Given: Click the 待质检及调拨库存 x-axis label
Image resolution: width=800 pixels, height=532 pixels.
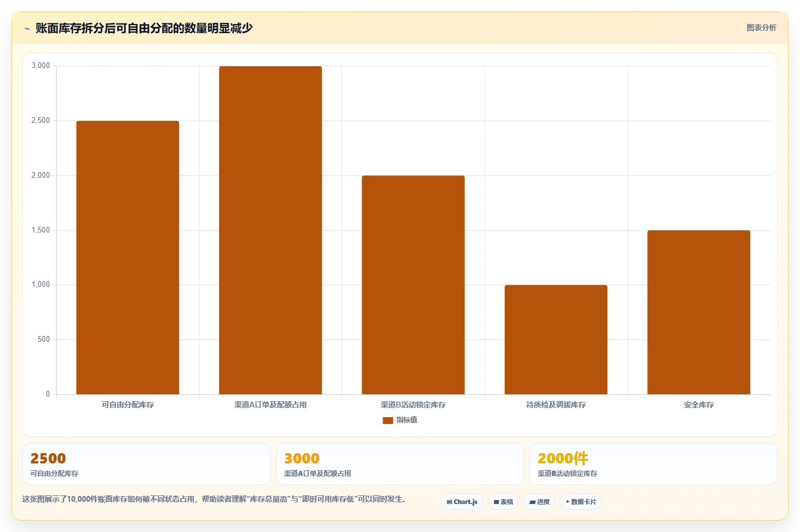Looking at the screenshot, I should [556, 405].
